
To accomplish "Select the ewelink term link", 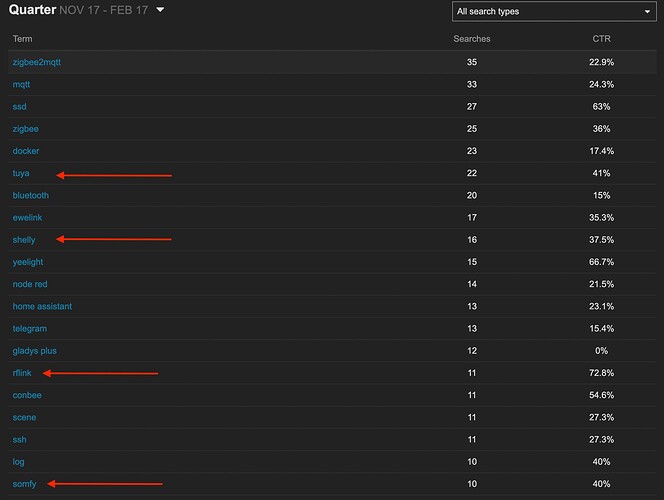I will 27,218.
